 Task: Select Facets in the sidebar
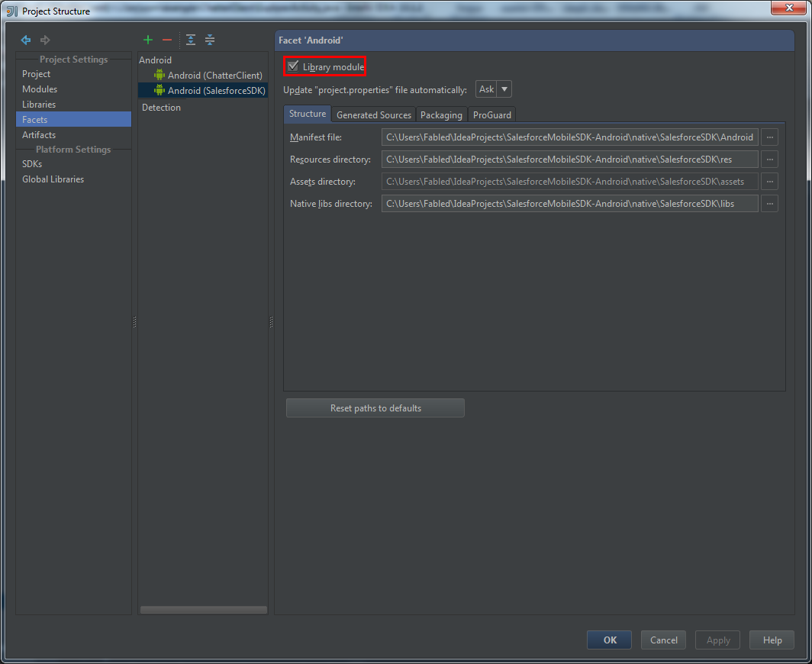click(73, 119)
